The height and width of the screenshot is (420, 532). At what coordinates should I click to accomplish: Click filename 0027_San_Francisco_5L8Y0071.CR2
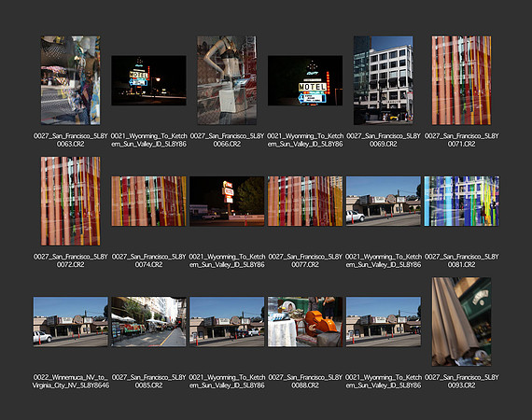coord(461,140)
